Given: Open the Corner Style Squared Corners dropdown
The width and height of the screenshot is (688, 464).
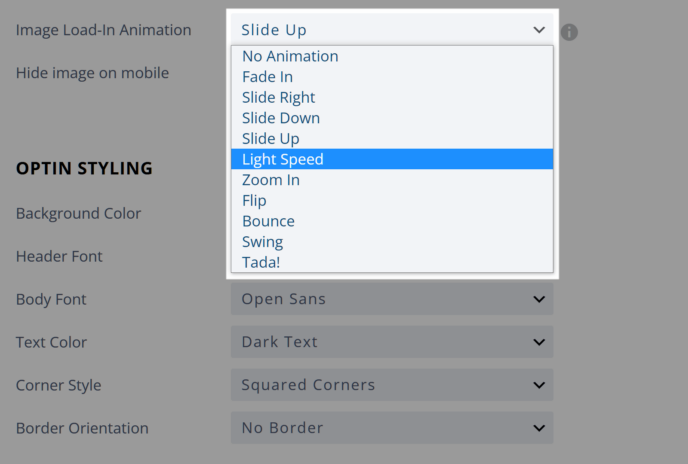Looking at the screenshot, I should [392, 385].
